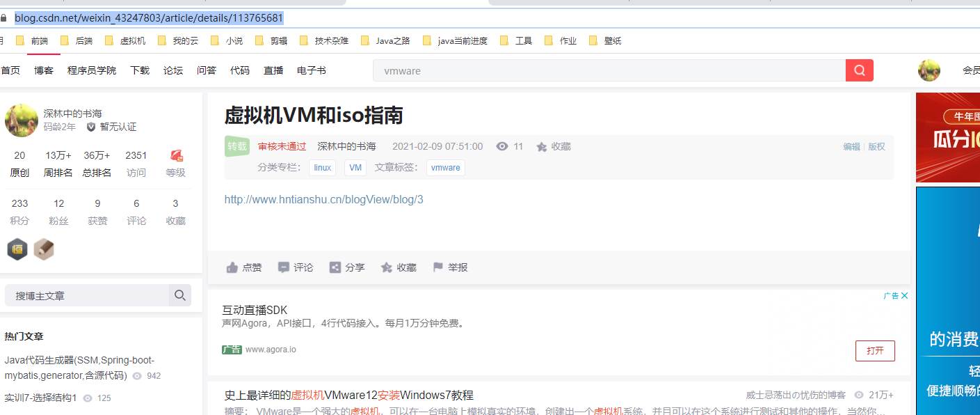Click the 编辑 link in the article header
Screen dimensions: 980x415
[x=851, y=146]
